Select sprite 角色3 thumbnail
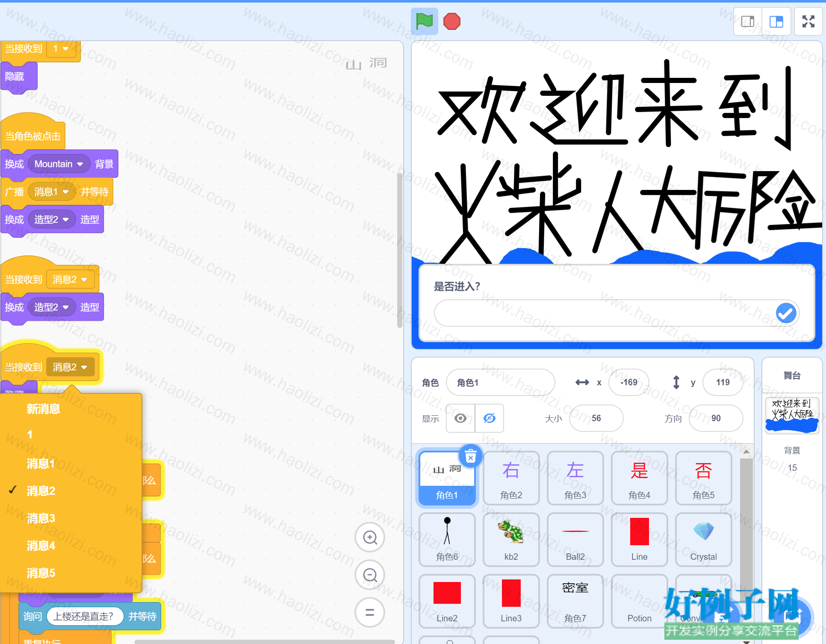This screenshot has width=826, height=644. pyautogui.click(x=575, y=478)
